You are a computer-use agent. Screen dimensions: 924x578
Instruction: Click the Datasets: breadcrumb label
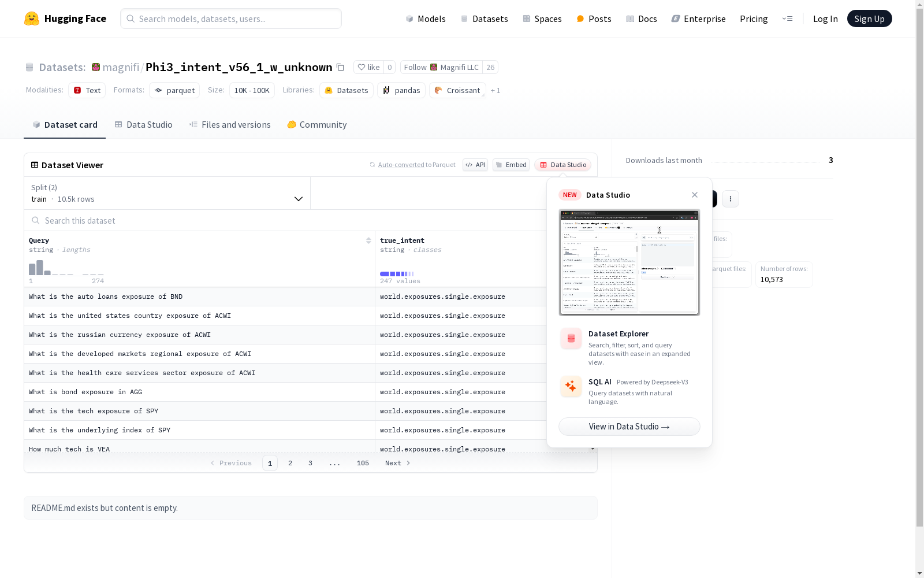point(62,68)
